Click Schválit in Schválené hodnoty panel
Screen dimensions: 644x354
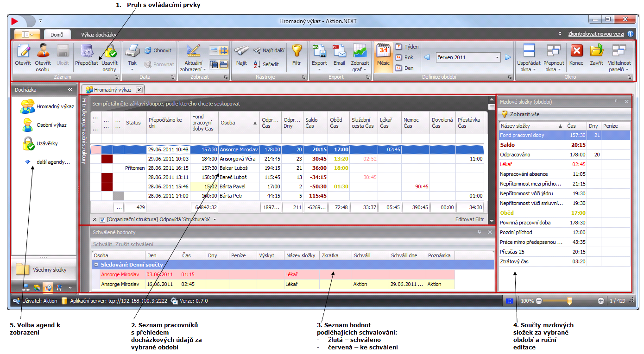pos(102,244)
